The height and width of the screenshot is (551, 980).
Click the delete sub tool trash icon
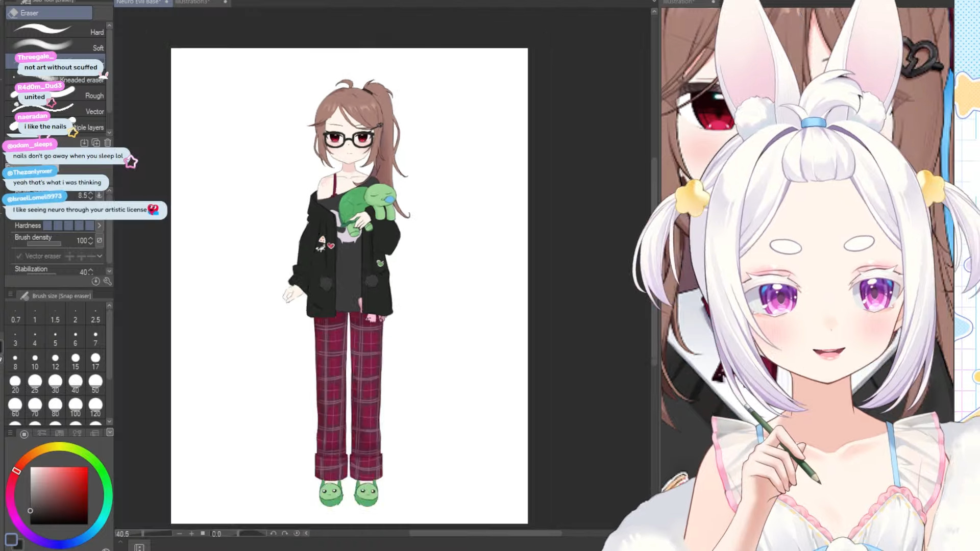[x=108, y=143]
